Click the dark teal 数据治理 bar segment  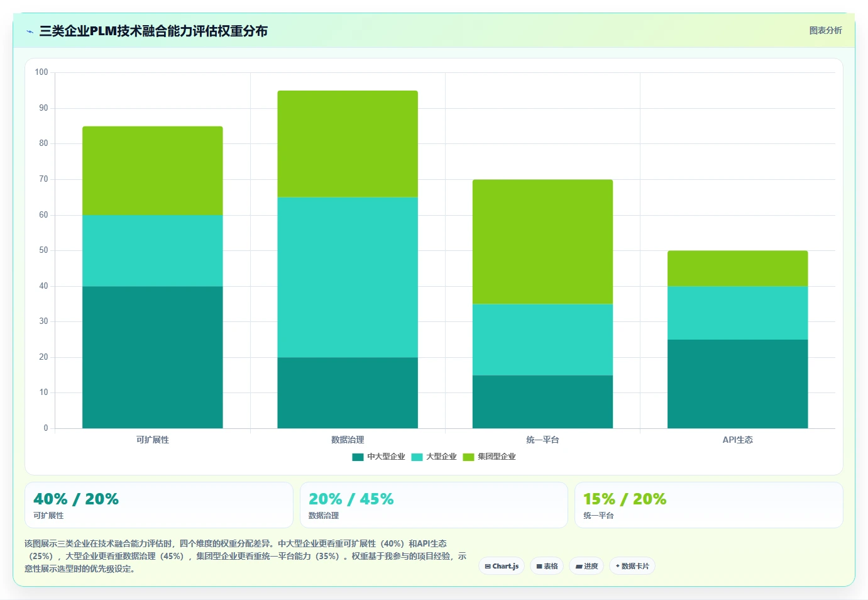tap(348, 393)
